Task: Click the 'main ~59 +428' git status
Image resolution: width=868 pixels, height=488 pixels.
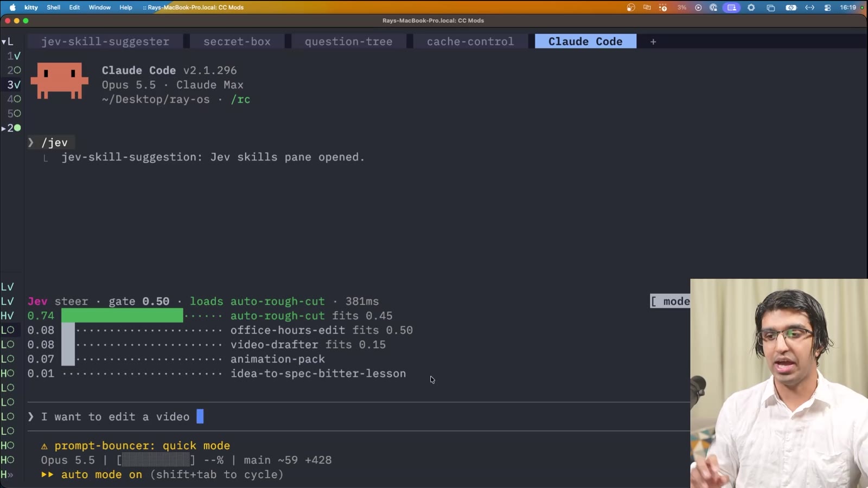Action: pos(288,460)
